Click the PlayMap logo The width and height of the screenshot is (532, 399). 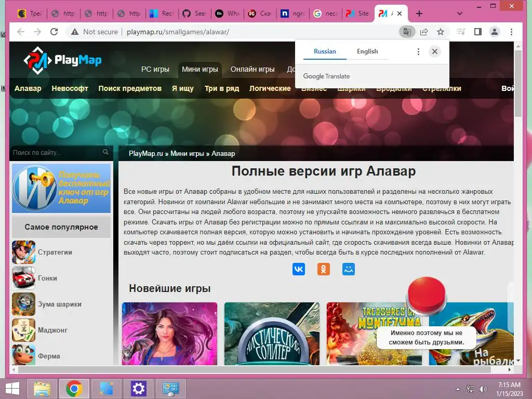[x=63, y=60]
